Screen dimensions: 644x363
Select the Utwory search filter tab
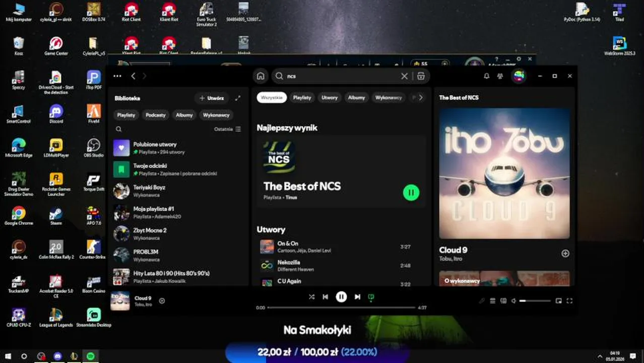[x=330, y=97]
